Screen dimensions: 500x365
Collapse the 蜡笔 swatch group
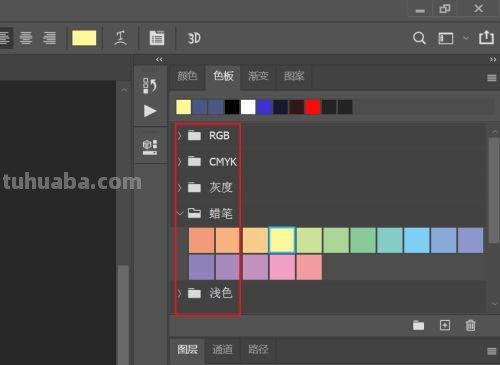tap(180, 213)
